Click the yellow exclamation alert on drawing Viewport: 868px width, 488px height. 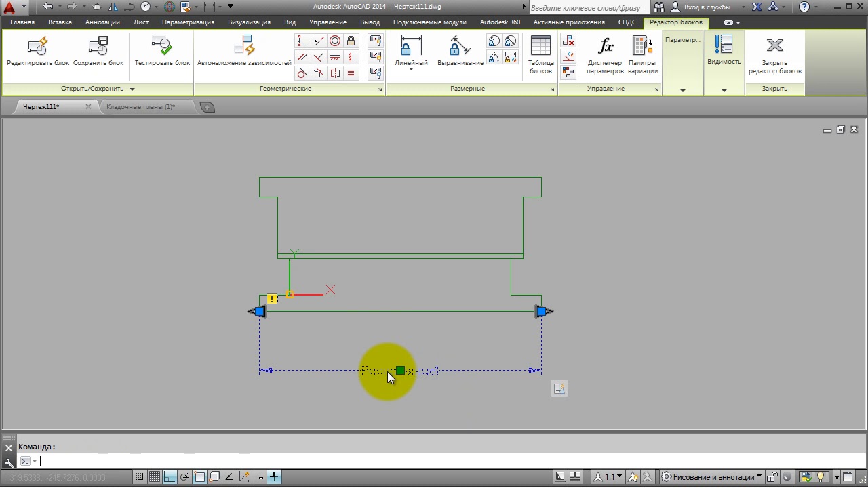click(272, 298)
